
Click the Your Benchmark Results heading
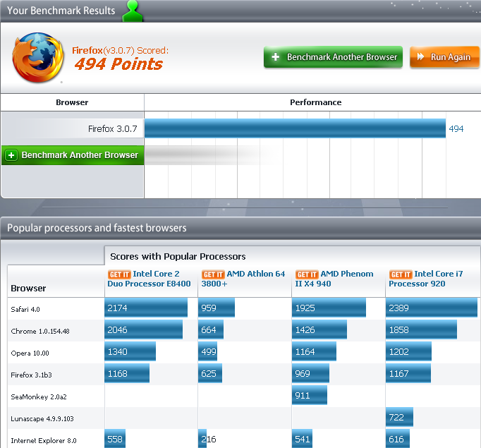(x=61, y=11)
